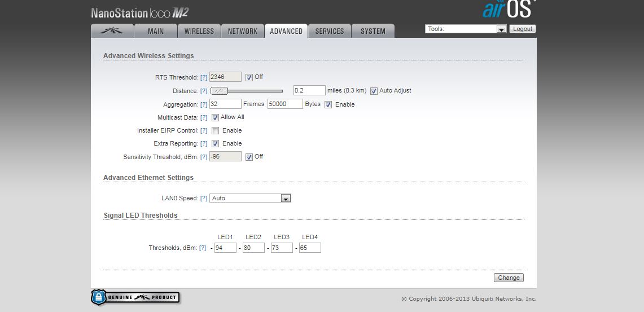Open the Ubiquiti logo tab

112,31
